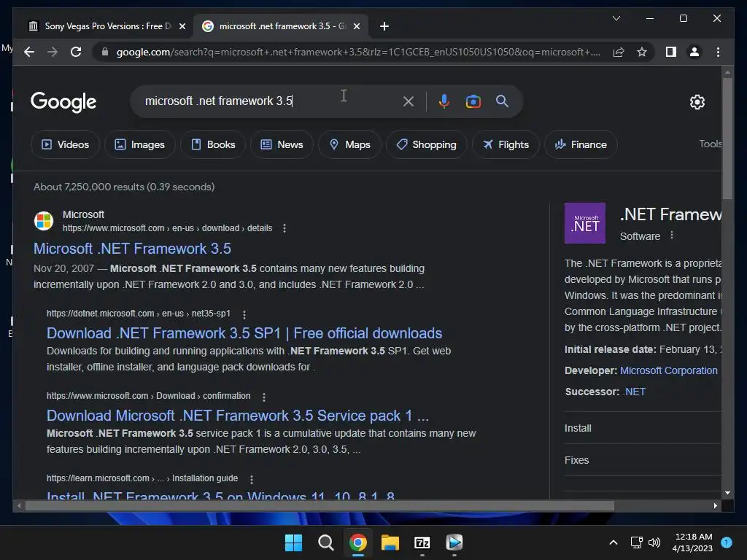Bookmark this tab with the star icon

pos(642,52)
